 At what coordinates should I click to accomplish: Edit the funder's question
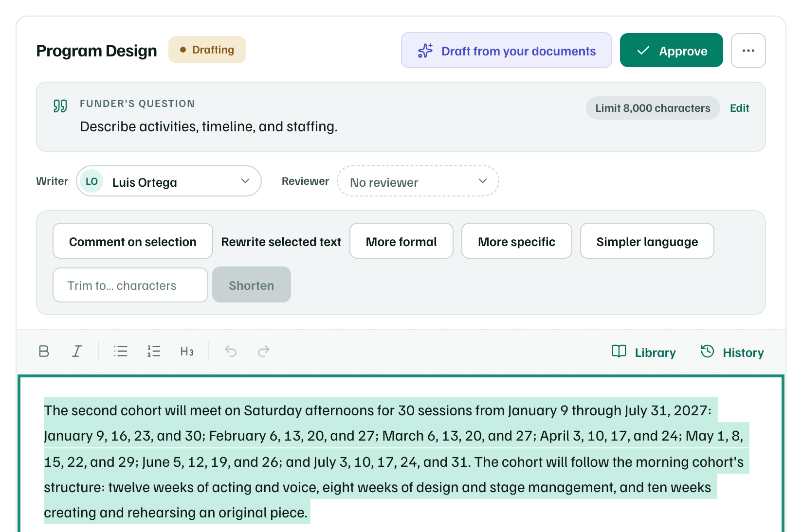pyautogui.click(x=739, y=108)
